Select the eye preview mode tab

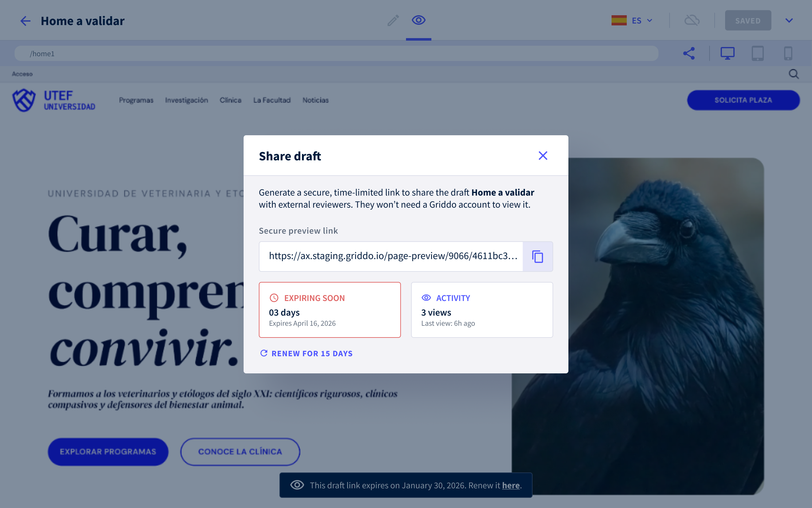(418, 20)
